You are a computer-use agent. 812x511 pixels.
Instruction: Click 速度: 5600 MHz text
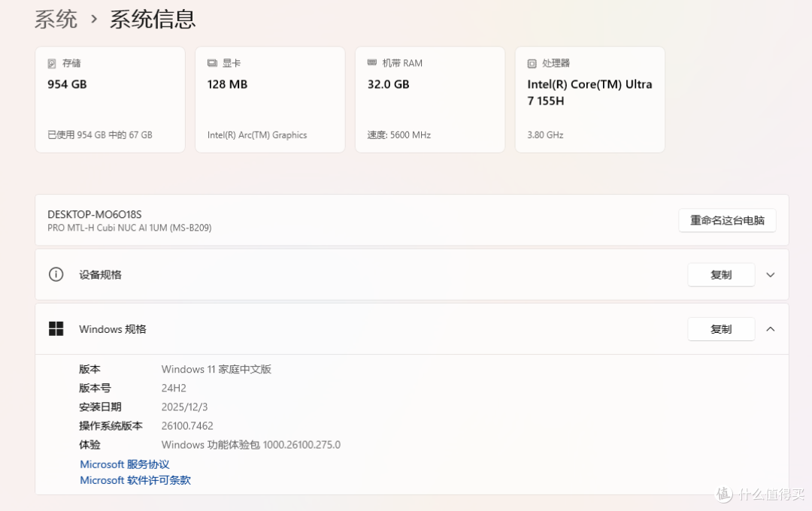pos(398,135)
